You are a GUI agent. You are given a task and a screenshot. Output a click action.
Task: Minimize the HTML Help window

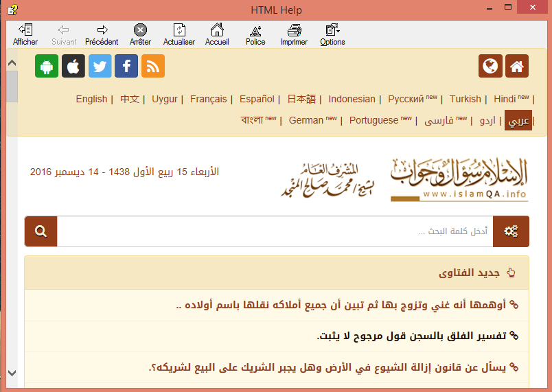pyautogui.click(x=490, y=8)
